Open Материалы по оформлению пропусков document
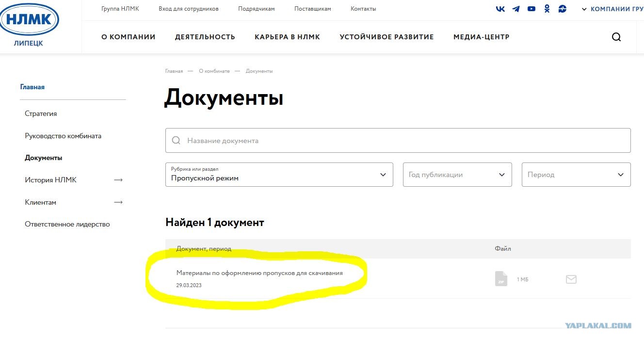This screenshot has width=644, height=340. point(259,273)
